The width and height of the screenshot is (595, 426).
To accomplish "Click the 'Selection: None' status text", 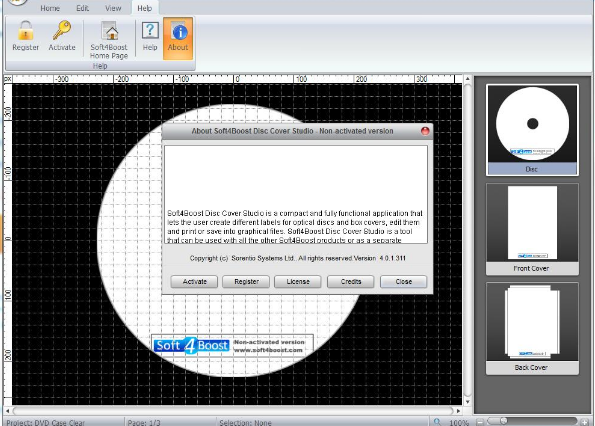I will coord(245,423).
